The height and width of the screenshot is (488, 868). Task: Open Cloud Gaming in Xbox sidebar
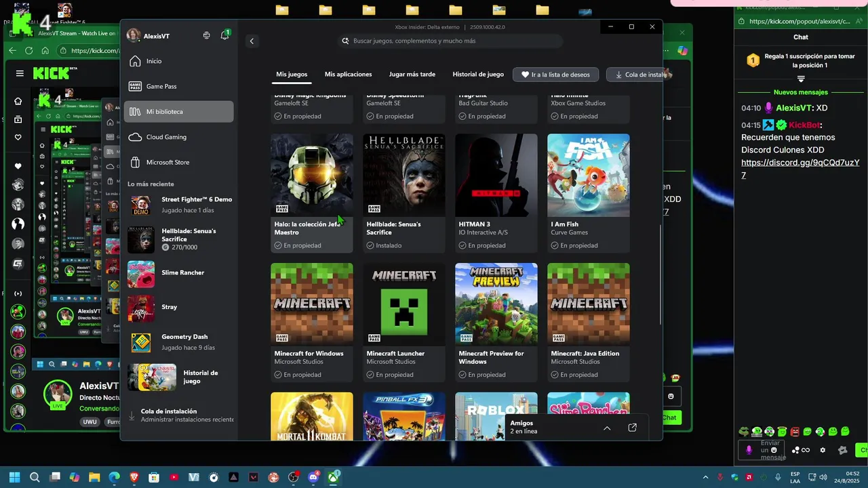pyautogui.click(x=178, y=137)
